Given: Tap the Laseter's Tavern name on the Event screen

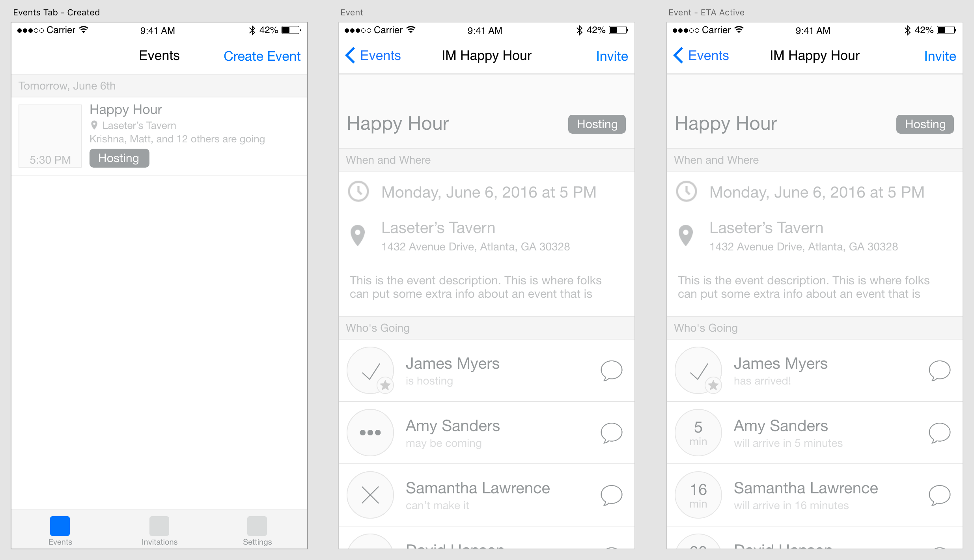Looking at the screenshot, I should click(438, 228).
